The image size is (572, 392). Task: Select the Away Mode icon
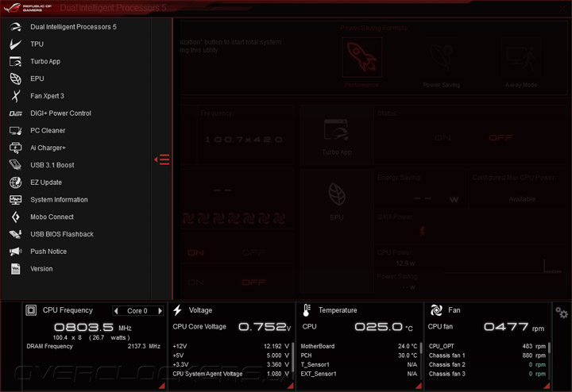click(521, 57)
